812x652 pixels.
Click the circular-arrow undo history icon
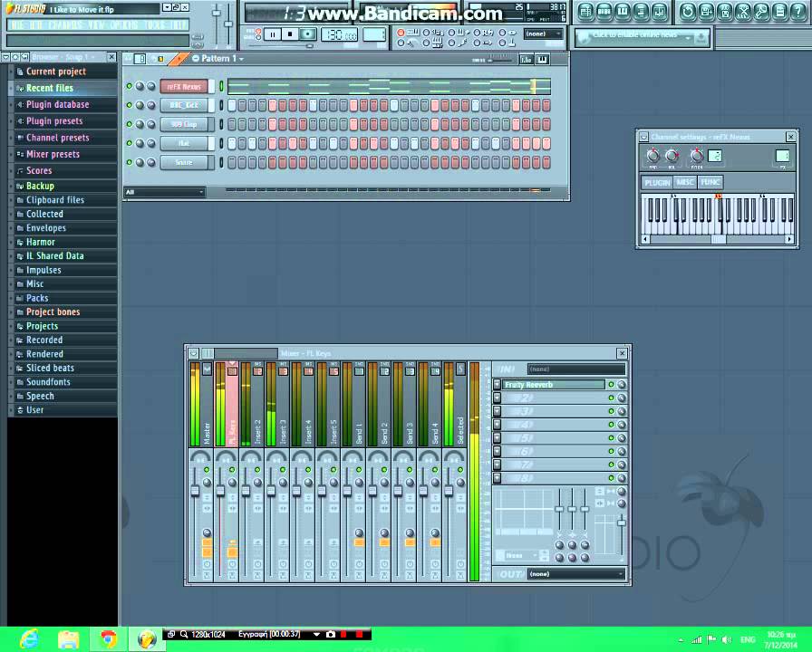[688, 12]
